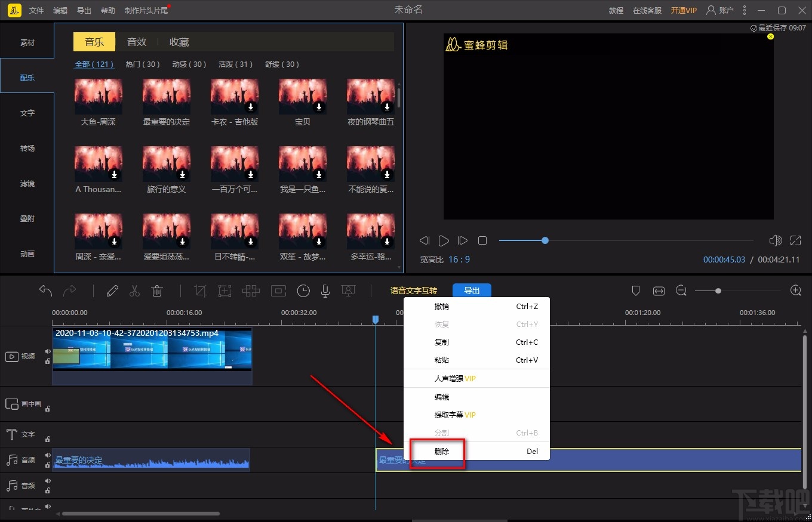Open the 帮助 menu

pos(108,11)
